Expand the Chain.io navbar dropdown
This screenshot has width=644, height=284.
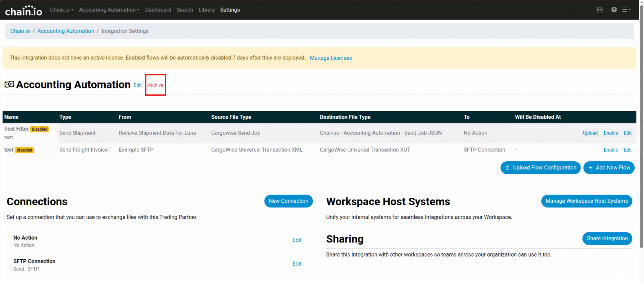[62, 10]
